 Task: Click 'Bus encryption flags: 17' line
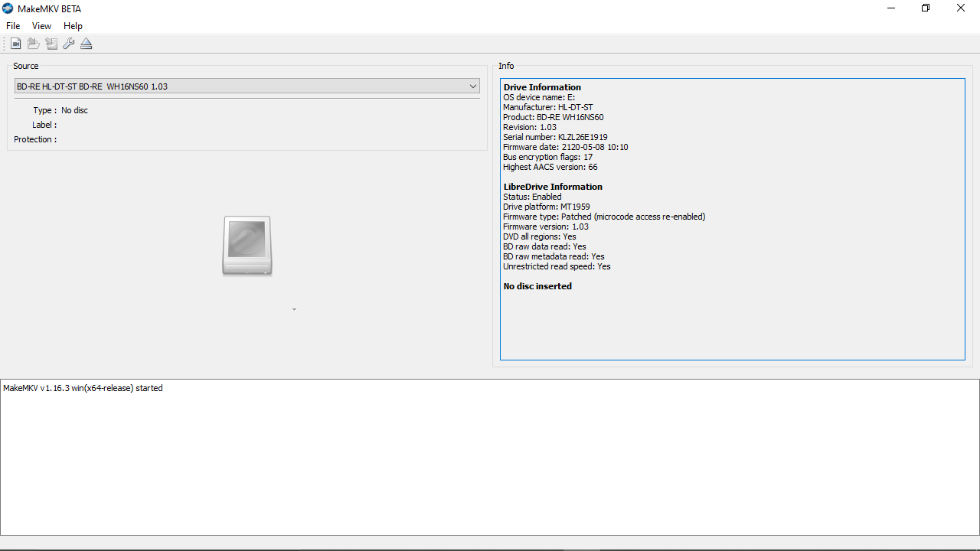pyautogui.click(x=548, y=157)
